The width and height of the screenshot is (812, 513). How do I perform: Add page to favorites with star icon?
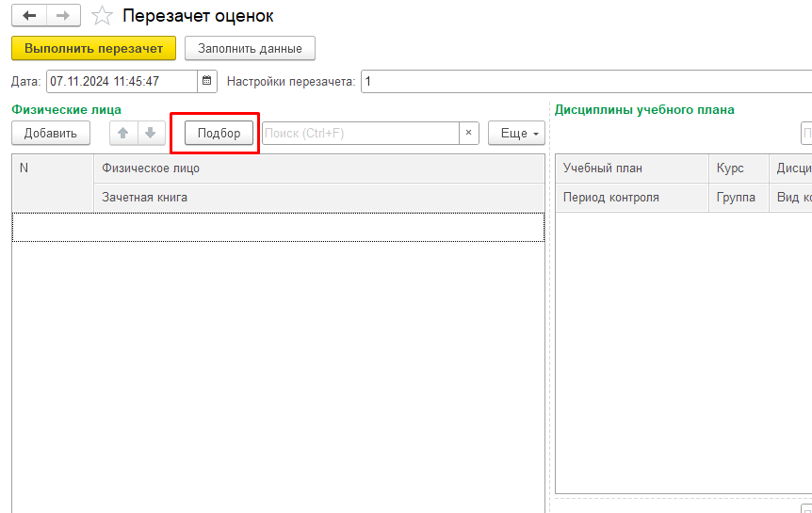(102, 16)
